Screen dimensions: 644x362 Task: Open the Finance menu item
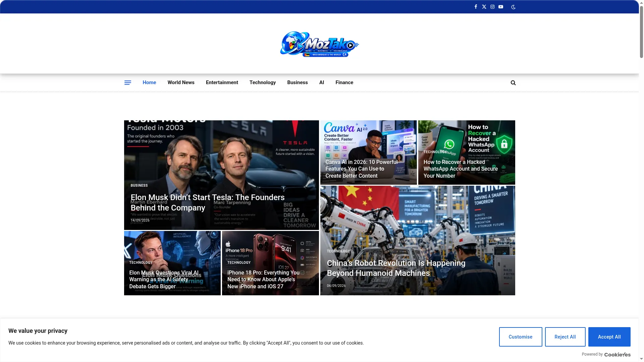[344, 82]
